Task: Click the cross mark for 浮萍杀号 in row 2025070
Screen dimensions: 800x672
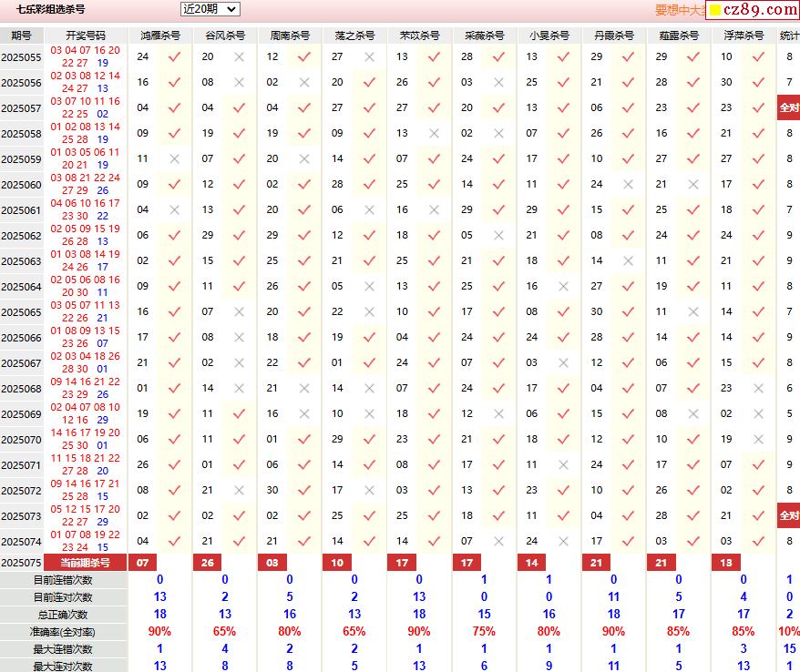Action: tap(759, 439)
